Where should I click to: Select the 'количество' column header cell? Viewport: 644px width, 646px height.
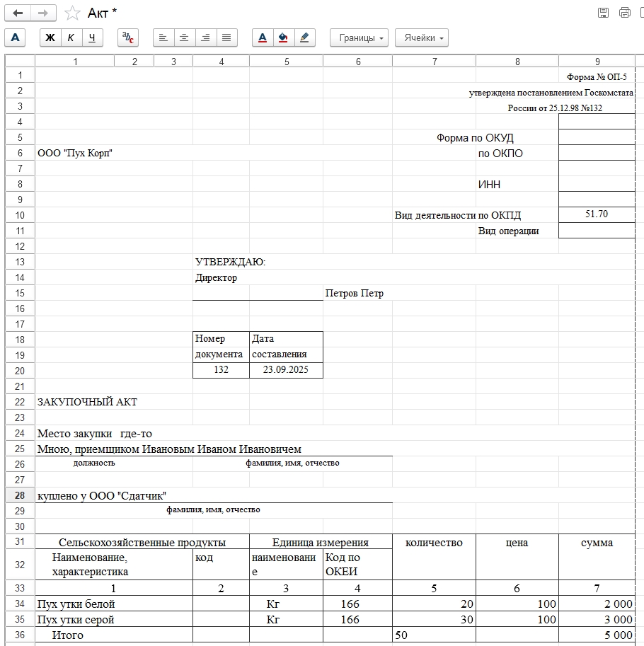434,557
